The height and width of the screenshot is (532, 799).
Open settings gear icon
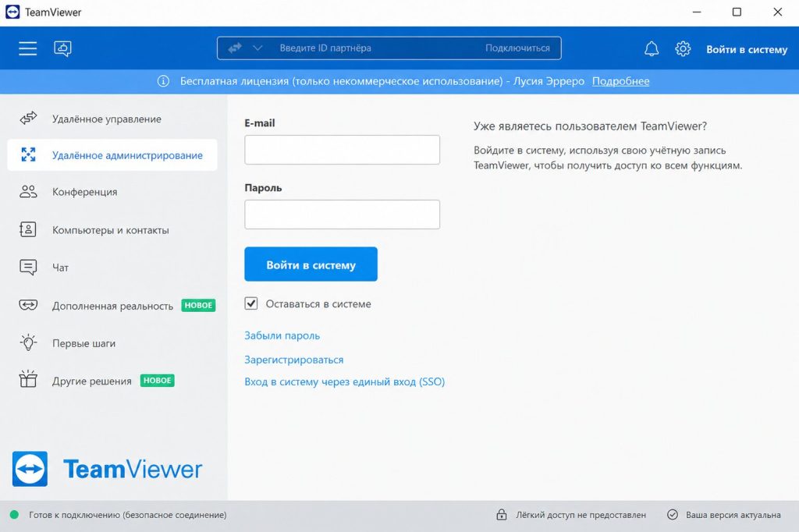(683, 49)
